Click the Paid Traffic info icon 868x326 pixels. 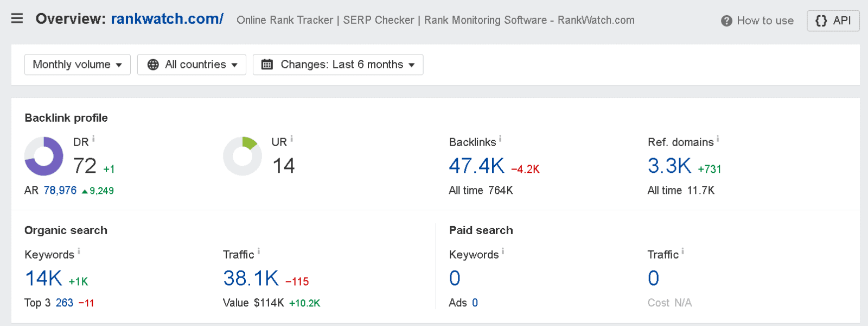click(x=683, y=251)
